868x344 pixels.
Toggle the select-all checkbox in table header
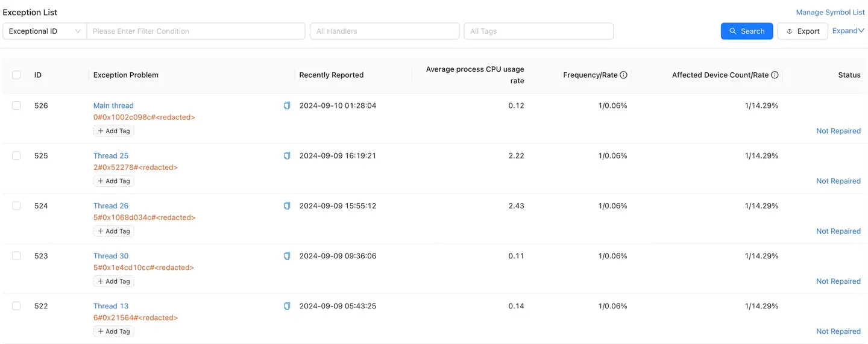[x=16, y=75]
